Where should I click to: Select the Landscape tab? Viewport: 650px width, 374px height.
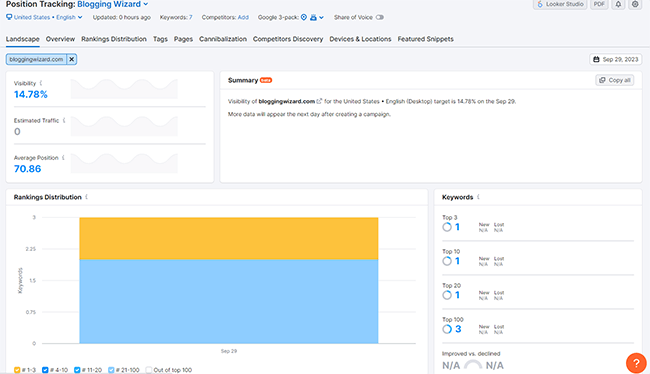[22, 39]
